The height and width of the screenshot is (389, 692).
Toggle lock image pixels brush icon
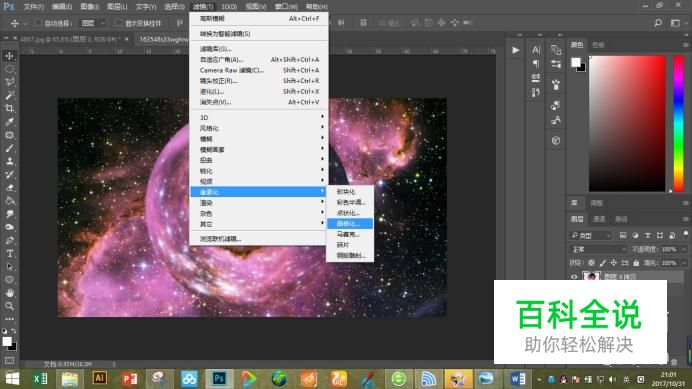tap(602, 263)
